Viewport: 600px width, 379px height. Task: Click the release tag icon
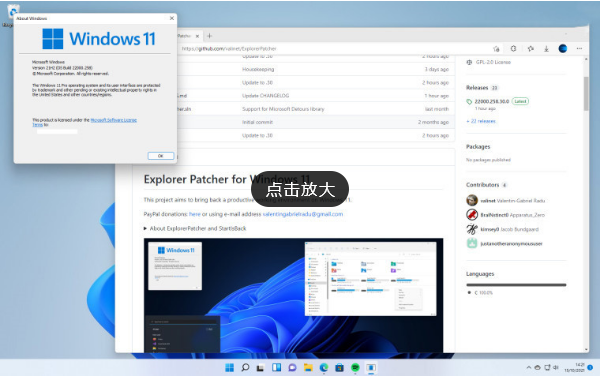pyautogui.click(x=469, y=101)
